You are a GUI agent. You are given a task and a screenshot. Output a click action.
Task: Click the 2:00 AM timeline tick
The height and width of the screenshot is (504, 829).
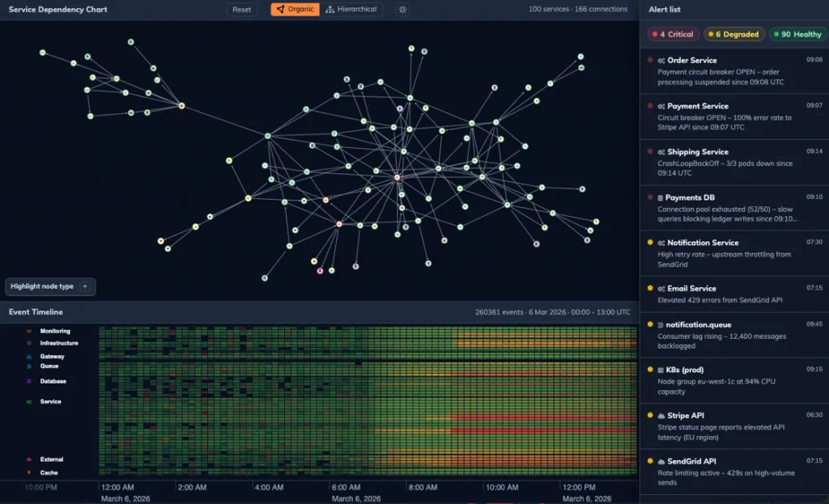192,488
